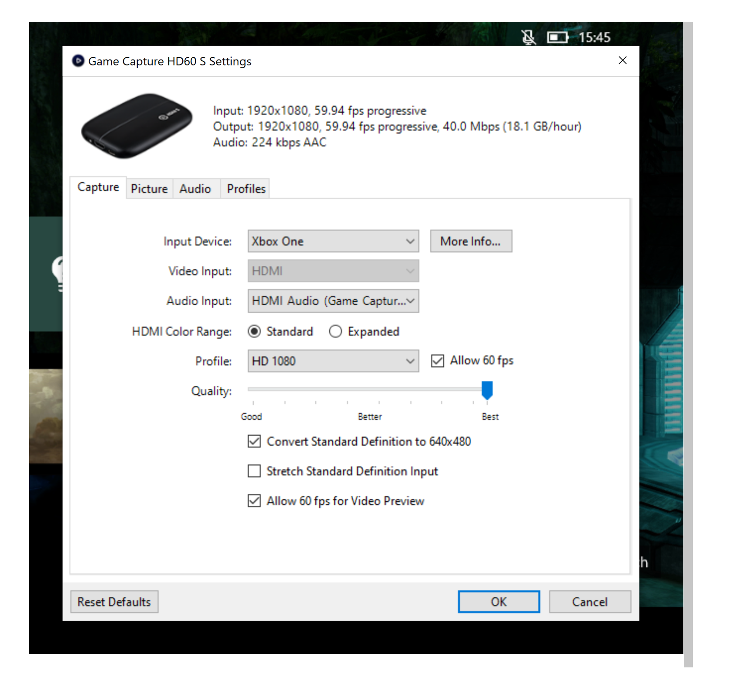
Task: Click the battery status icon
Action: click(x=558, y=37)
